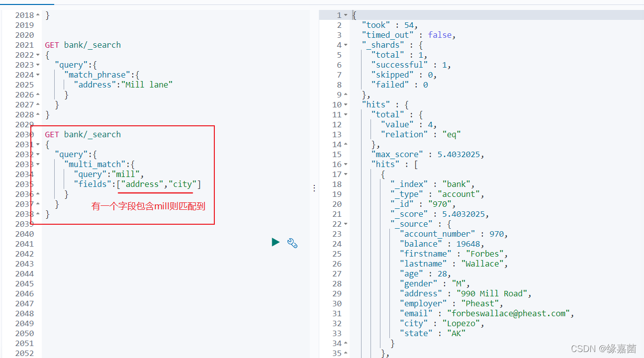Screen dimensions: 644x358
Task: Click line number 2041 in the editor gutter
Action: [24, 244]
